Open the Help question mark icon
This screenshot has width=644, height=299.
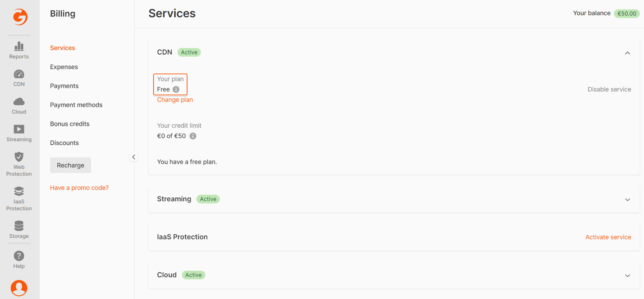19,256
